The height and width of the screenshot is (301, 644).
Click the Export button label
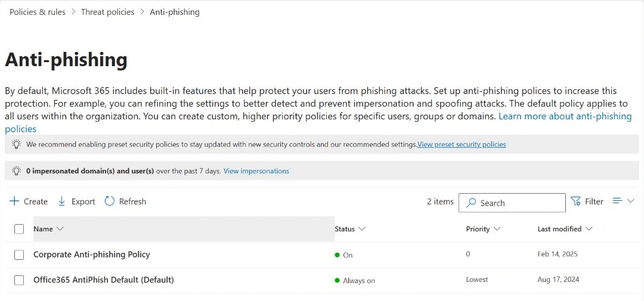pos(83,201)
